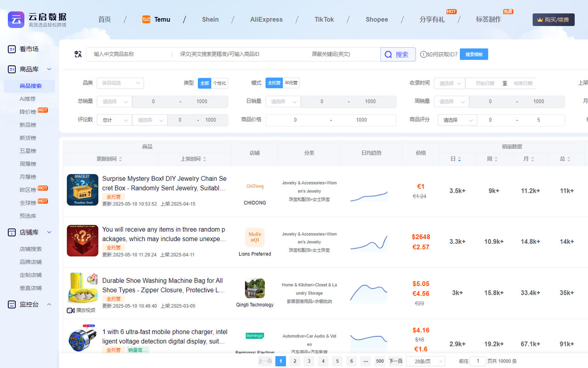
Task: Open the 收录时间 请选择 dropdown
Action: 450,83
